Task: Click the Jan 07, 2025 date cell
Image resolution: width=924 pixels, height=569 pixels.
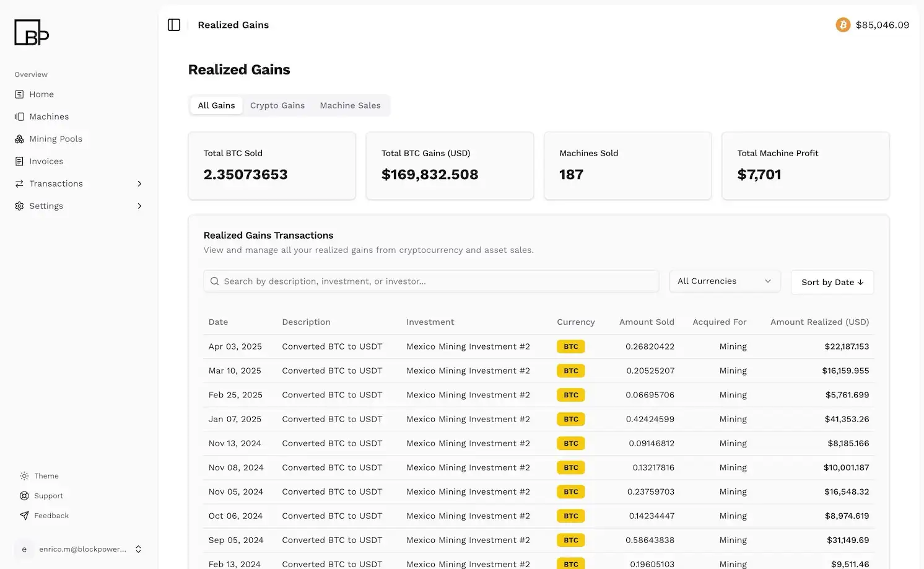Action: (235, 419)
